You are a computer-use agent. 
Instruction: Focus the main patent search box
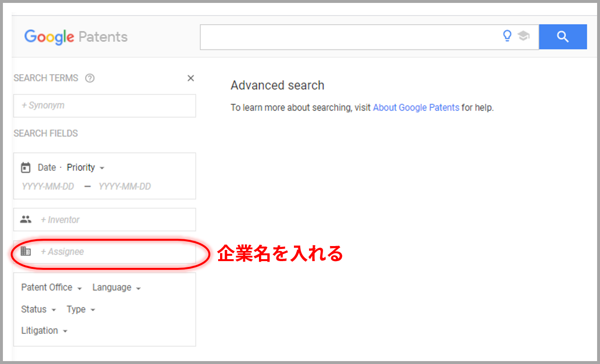[350, 37]
